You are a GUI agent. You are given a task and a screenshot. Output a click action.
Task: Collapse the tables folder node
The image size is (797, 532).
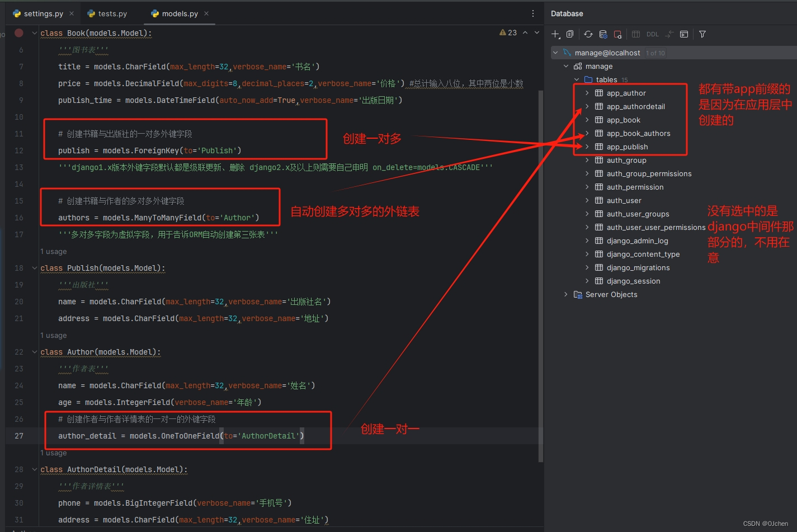pos(577,79)
